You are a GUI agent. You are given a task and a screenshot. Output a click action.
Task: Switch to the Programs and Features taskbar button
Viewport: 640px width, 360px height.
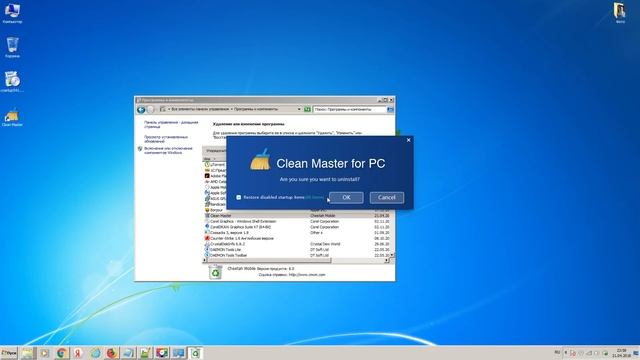click(195, 353)
